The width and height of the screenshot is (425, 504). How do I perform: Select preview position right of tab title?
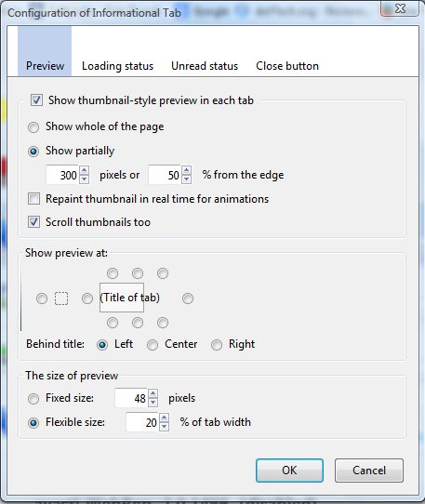pos(188,298)
